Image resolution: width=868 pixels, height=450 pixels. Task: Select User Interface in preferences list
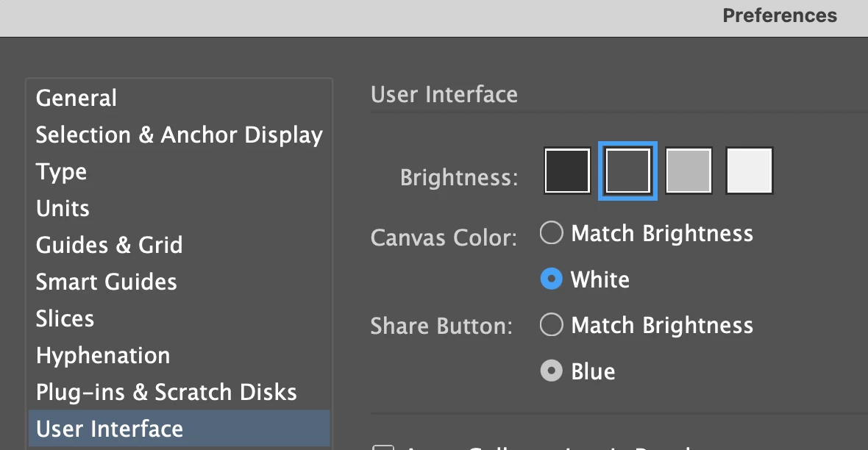point(110,429)
